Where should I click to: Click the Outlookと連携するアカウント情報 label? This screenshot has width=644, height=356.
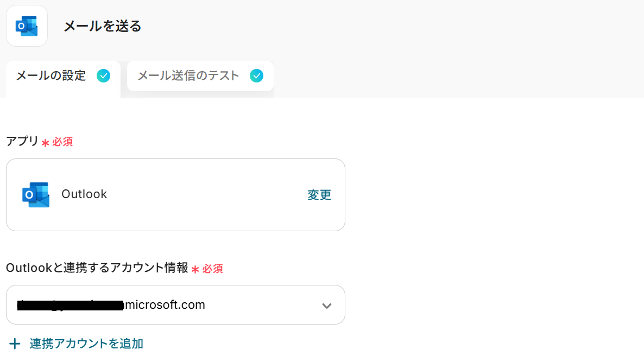(x=97, y=268)
